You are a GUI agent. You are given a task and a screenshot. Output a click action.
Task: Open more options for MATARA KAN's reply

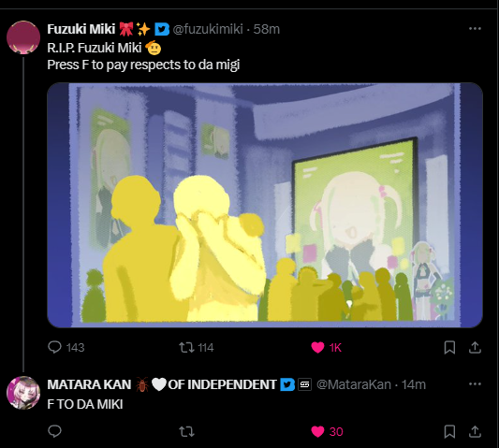pos(475,384)
